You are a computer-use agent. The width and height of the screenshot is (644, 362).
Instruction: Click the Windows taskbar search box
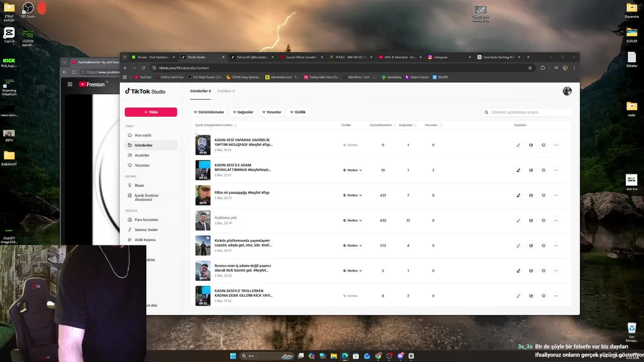click(268, 356)
